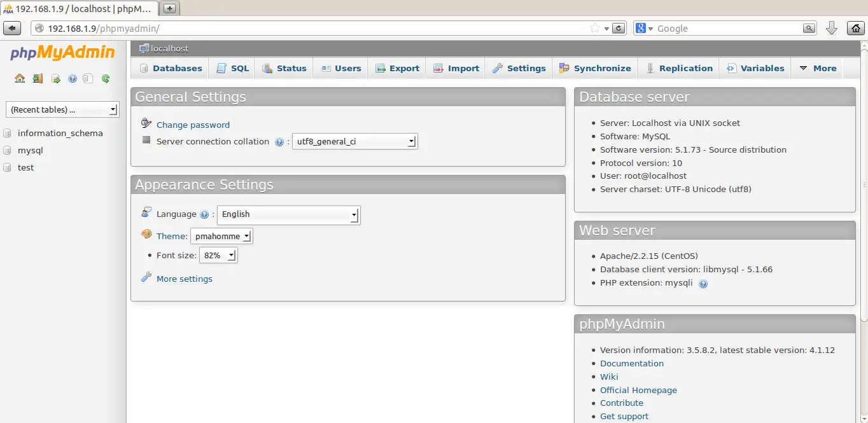Click the help icon beside Language
This screenshot has width=868, height=423.
204,215
